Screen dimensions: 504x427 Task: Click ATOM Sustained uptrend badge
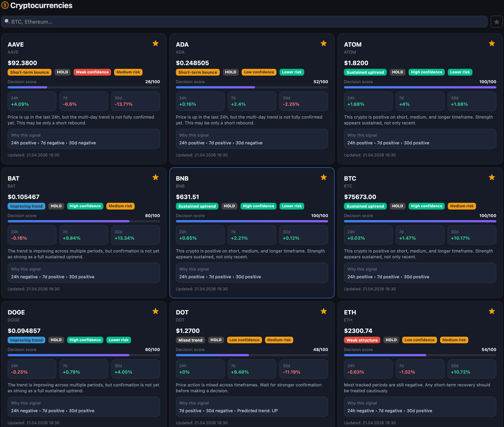365,72
